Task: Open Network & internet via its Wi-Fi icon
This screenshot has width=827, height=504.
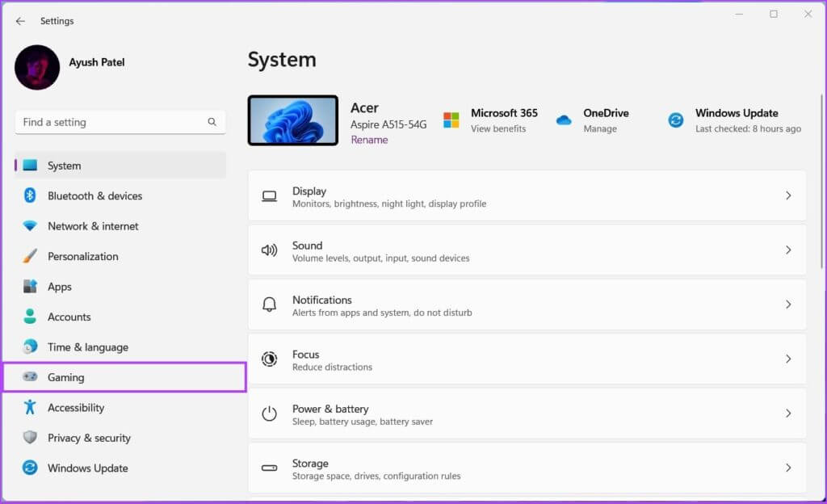Action: pos(30,226)
